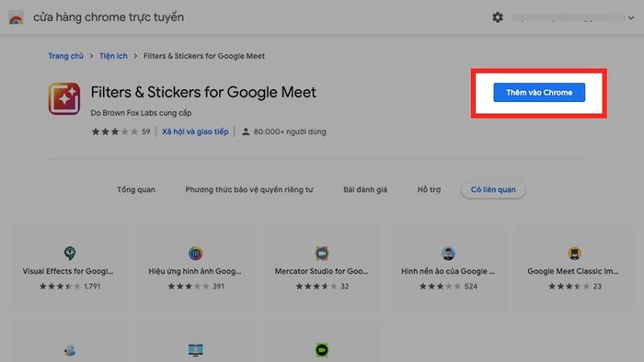Go to Trang chủ breadcrumb link

click(65, 56)
